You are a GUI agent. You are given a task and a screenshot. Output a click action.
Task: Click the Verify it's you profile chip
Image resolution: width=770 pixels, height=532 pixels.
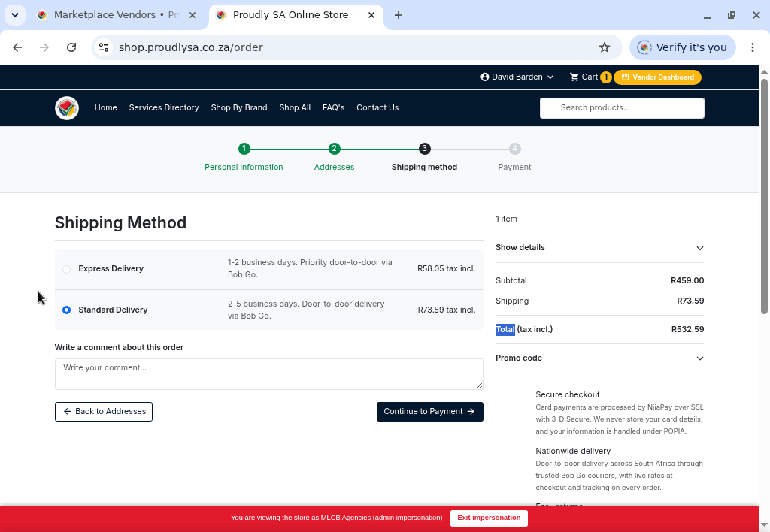point(682,47)
